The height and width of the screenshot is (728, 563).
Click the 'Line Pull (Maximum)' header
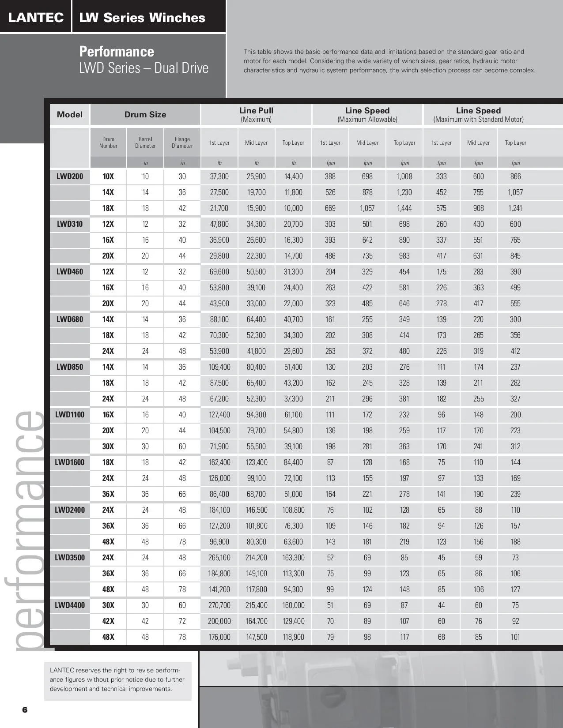[x=256, y=114]
